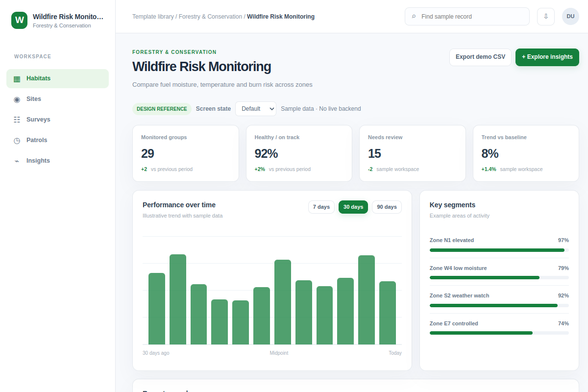Click the Export demo CSV button
Viewport: 588px width, 392px height.
pos(480,57)
